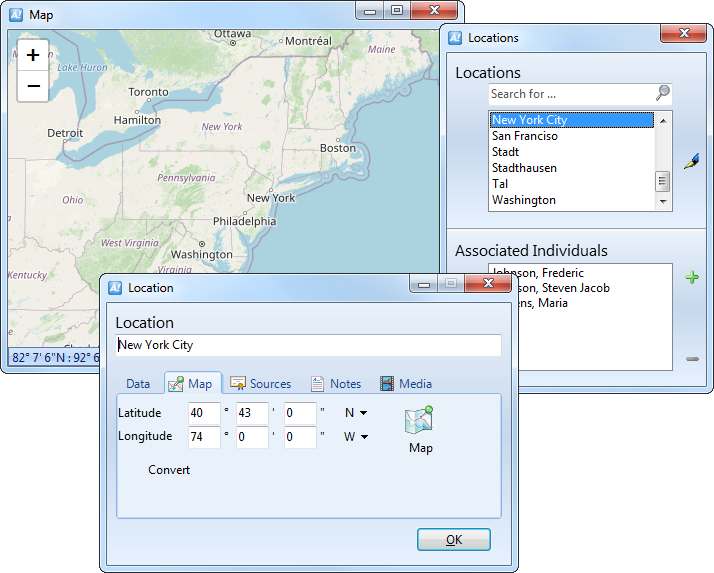Switch to the Notes tab

coord(335,384)
